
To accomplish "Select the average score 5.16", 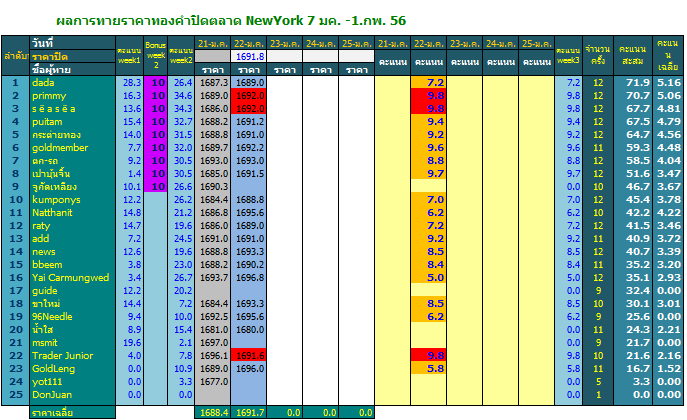I will [668, 82].
